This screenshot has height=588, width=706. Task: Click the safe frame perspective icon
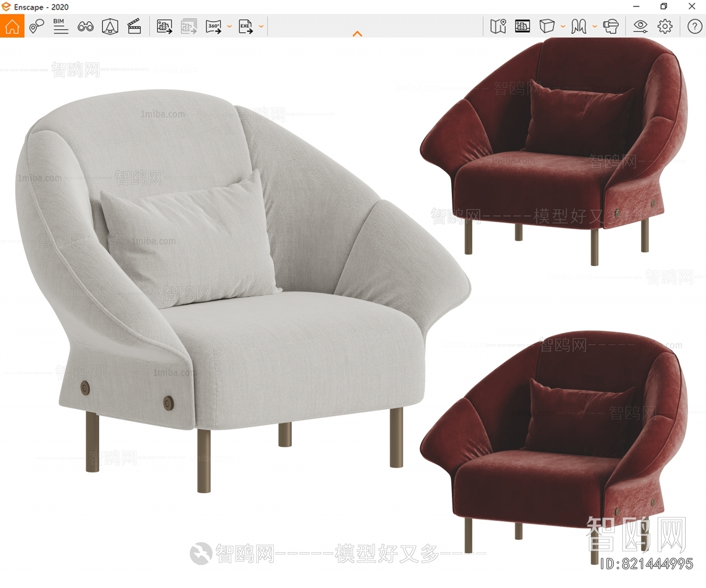click(110, 26)
